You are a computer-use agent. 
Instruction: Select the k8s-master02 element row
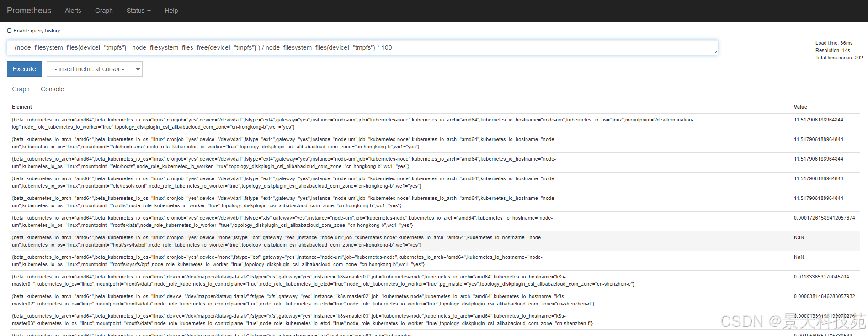coord(435,300)
